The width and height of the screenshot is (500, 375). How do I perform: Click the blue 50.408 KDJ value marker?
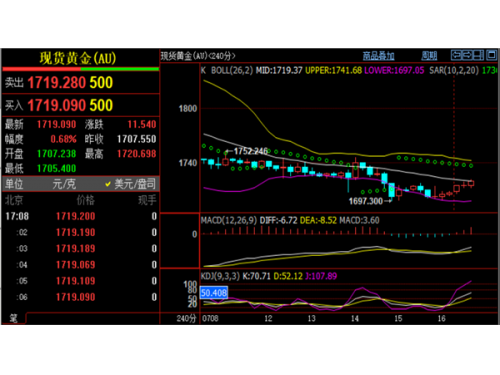click(x=214, y=293)
